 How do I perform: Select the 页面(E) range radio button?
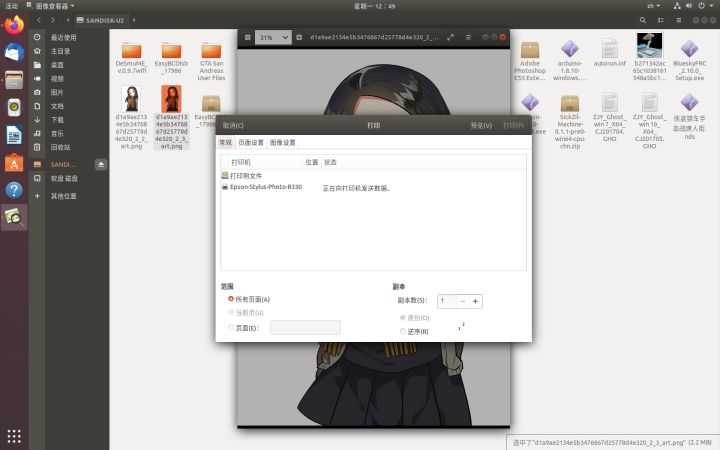(231, 327)
